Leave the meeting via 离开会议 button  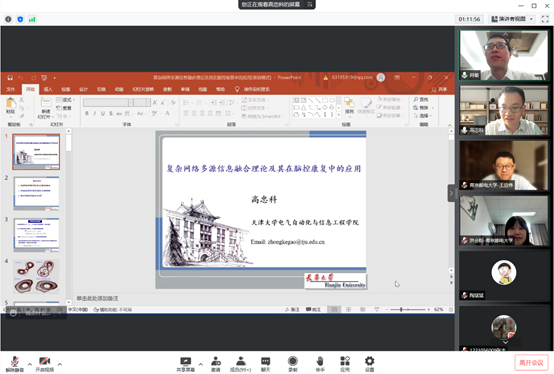pos(531,363)
